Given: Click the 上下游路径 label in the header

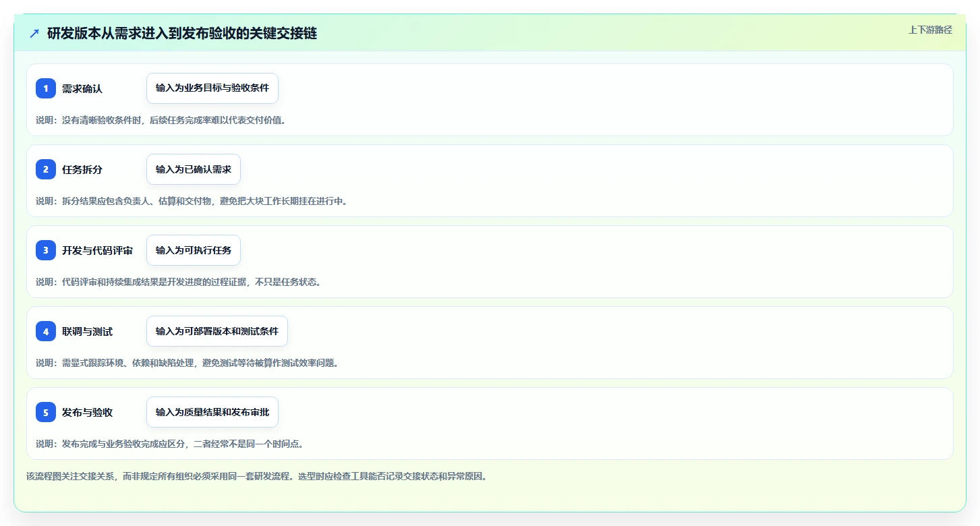Looking at the screenshot, I should tap(930, 30).
